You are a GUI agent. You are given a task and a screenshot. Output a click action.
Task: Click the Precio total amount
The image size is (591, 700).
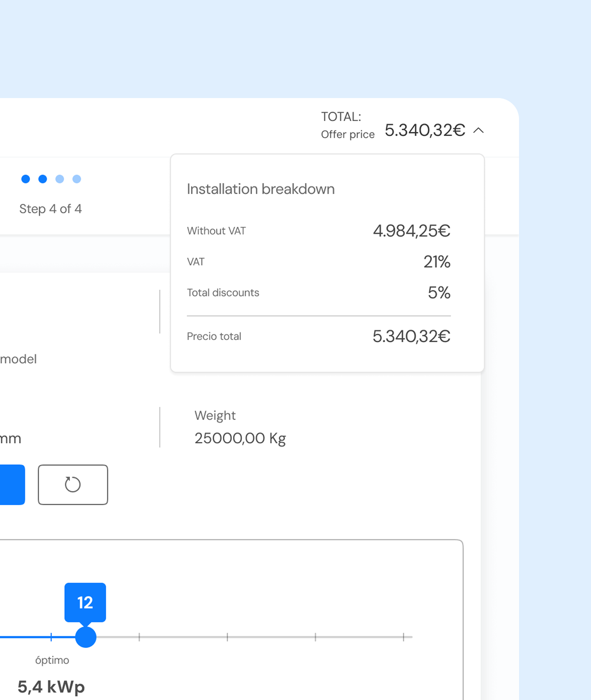(411, 336)
